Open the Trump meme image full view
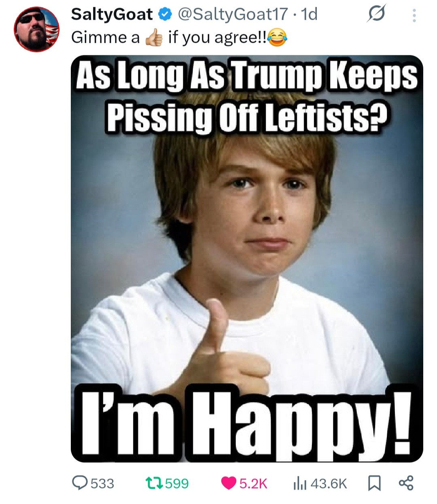The height and width of the screenshot is (504, 437). pos(247,259)
